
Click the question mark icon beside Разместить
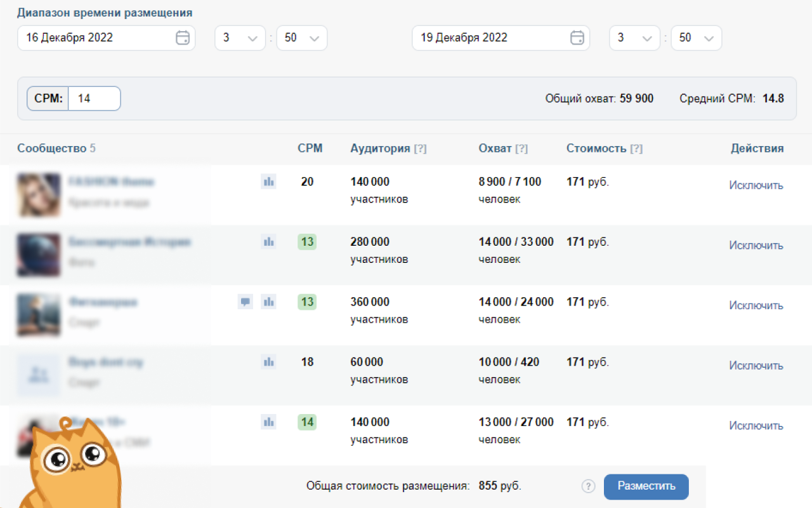coord(589,486)
